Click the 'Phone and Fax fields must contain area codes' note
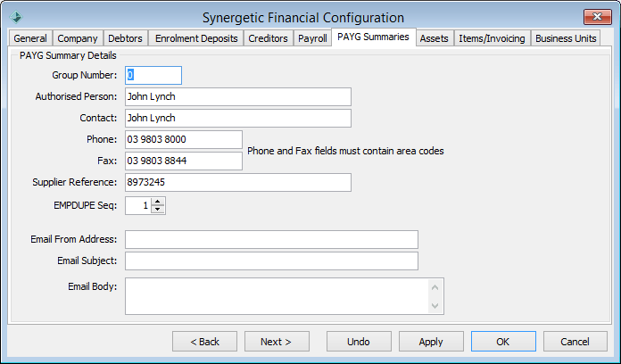This screenshot has height=364, width=621. point(345,151)
